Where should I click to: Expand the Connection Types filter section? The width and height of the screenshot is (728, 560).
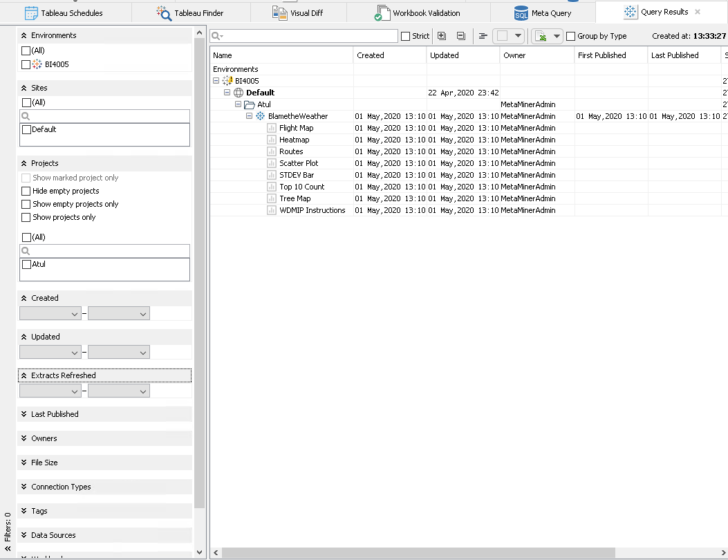tap(24, 487)
